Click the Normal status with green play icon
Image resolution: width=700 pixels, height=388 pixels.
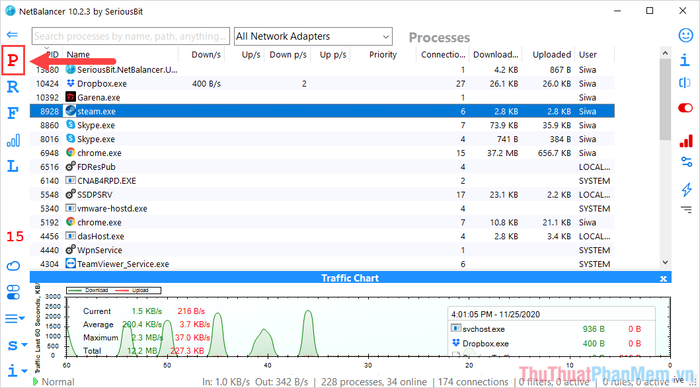(x=54, y=382)
